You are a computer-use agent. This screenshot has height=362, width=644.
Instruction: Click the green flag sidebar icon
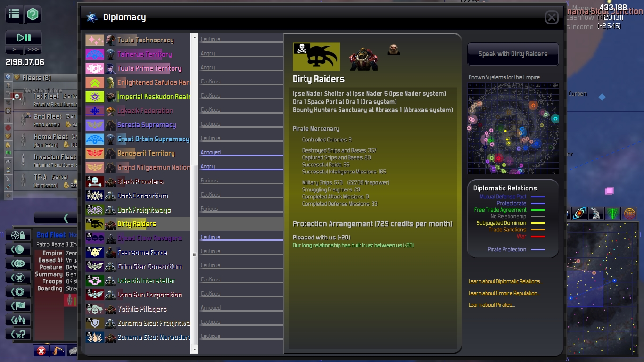[x=8, y=153]
